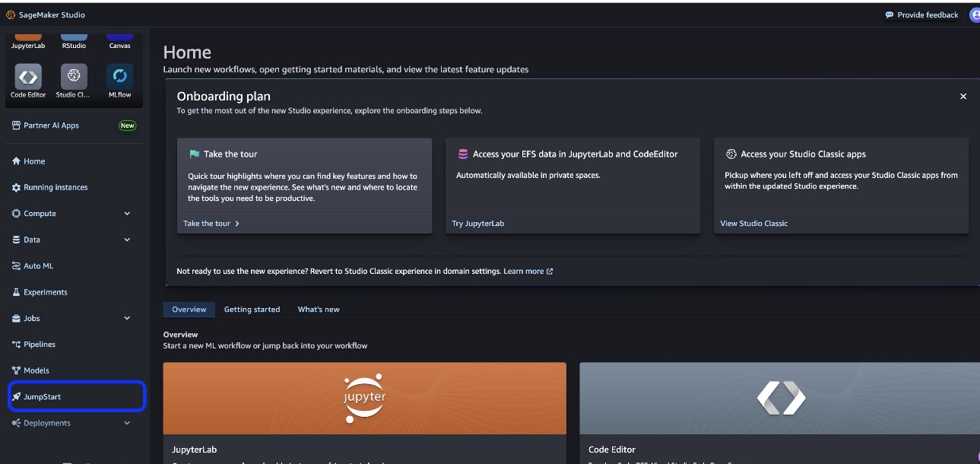Viewport: 980px width, 464px height.
Task: Open the MLflow app icon
Action: point(119,77)
